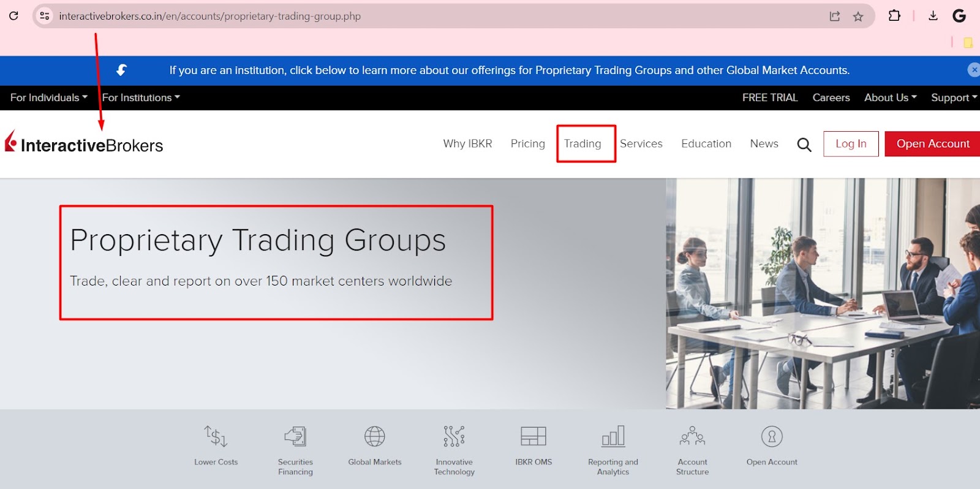Select the Global Markets globe icon
Screen dimensions: 980x489
(x=375, y=436)
